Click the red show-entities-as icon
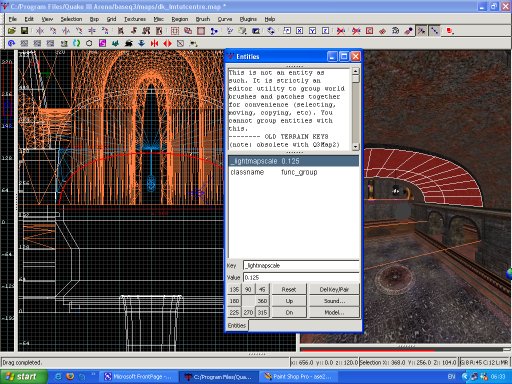This screenshot has height=384, width=512. coord(450,31)
